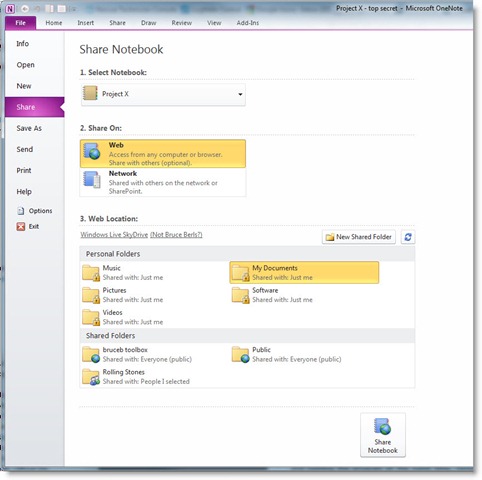Click the Share Notebook globe button
Screen dimensions: 482x480
(x=383, y=435)
